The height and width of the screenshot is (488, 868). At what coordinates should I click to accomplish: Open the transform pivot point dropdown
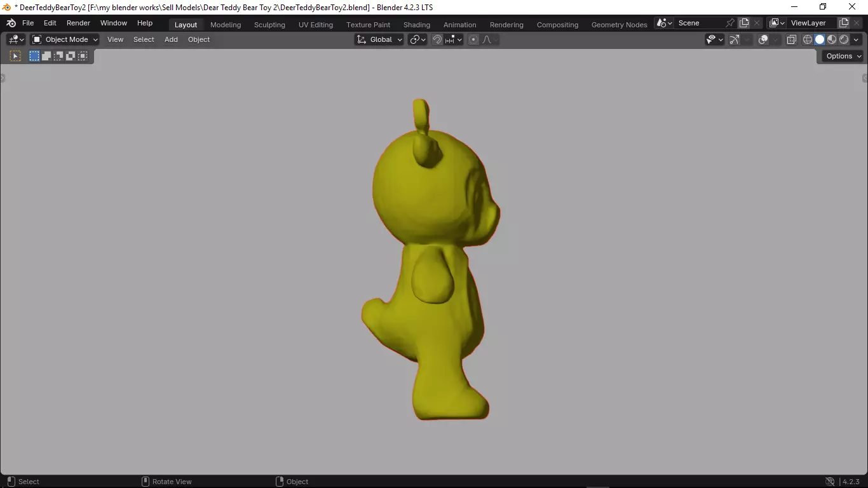(x=417, y=39)
